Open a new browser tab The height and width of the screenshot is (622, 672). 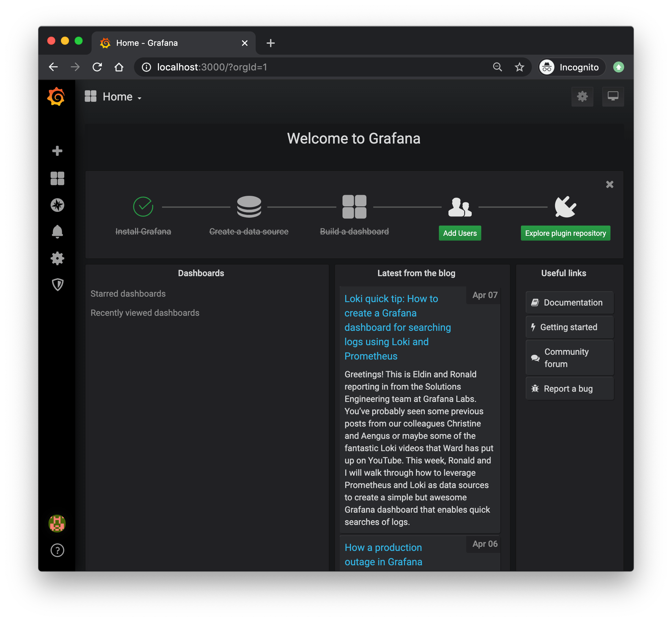click(x=271, y=43)
